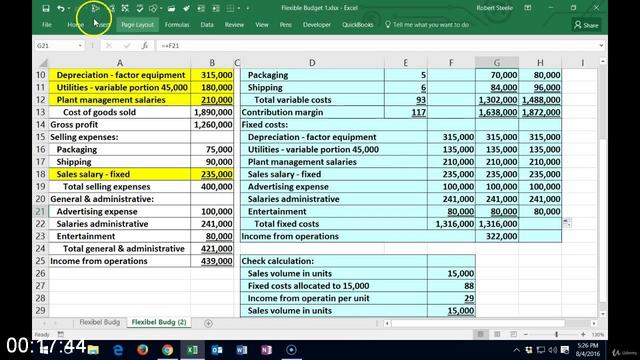Viewport: 640px width, 360px height.
Task: Select row 21 header
Action: click(40, 211)
